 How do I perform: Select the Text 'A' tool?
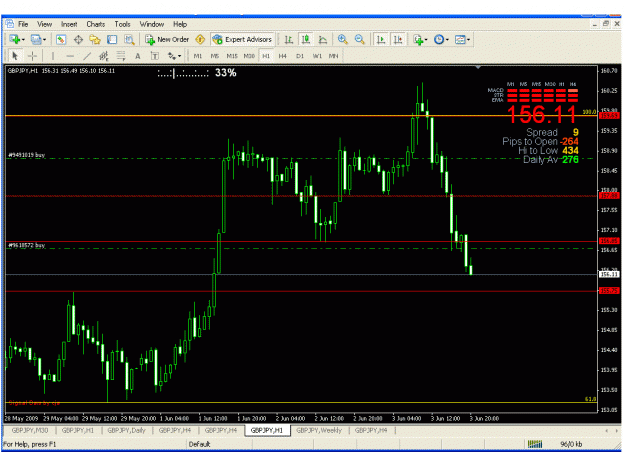click(x=138, y=56)
